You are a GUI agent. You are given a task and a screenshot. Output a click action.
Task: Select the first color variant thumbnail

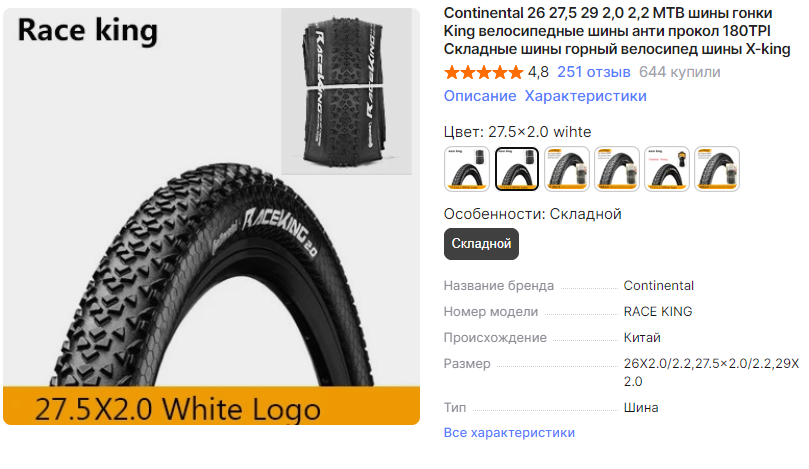pyautogui.click(x=467, y=169)
